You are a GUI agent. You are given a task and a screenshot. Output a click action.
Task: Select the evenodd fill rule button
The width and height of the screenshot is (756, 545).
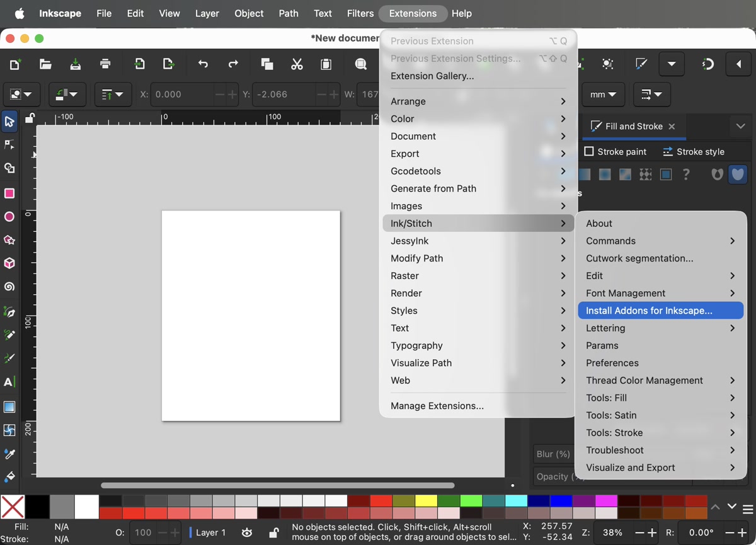717,175
